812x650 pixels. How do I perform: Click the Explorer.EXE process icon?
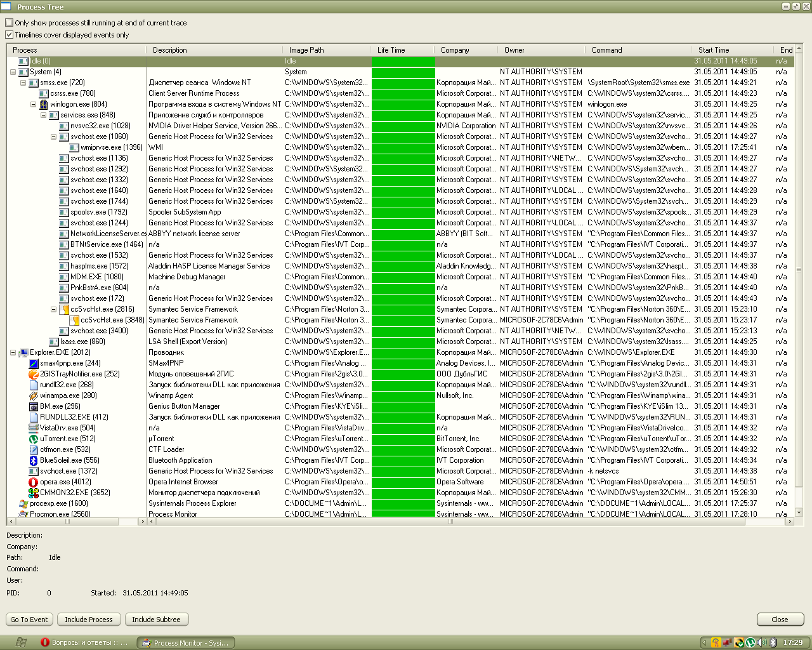pyautogui.click(x=23, y=352)
